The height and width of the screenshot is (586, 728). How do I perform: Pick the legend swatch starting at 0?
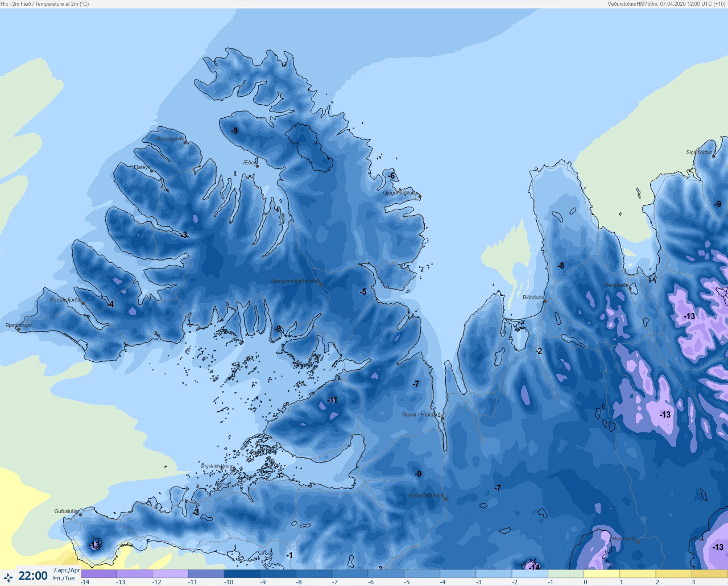point(602,574)
